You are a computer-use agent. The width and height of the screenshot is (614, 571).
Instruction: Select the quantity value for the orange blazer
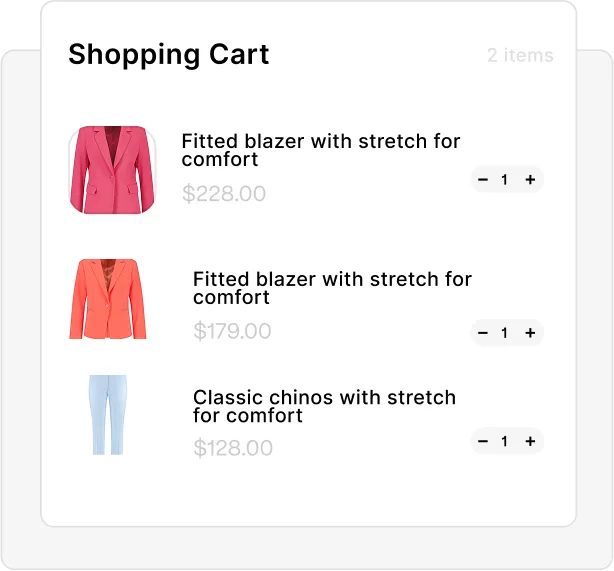tap(505, 333)
